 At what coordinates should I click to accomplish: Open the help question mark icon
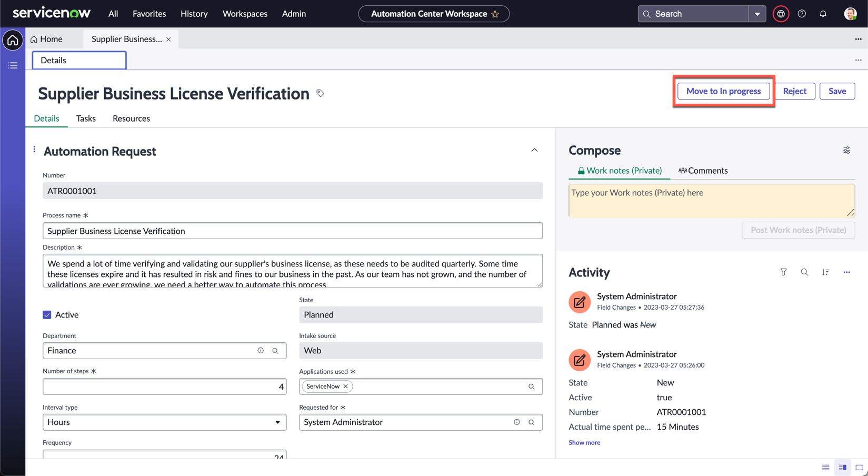click(802, 14)
